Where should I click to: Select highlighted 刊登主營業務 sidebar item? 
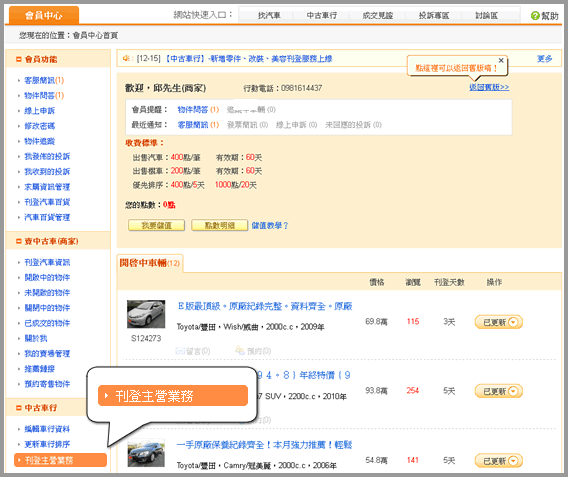click(x=60, y=460)
